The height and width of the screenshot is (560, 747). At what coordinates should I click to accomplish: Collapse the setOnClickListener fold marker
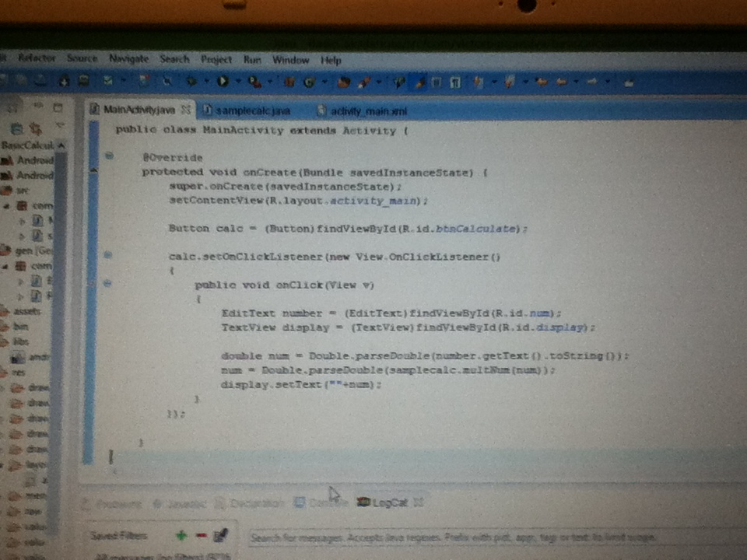[x=108, y=255]
